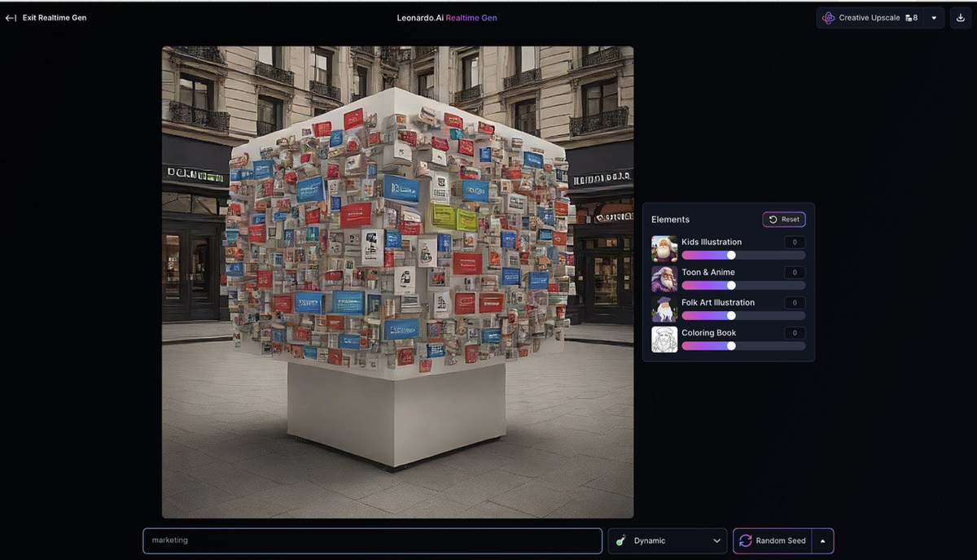
Task: Click the Random Seed refresh icon
Action: pos(745,540)
